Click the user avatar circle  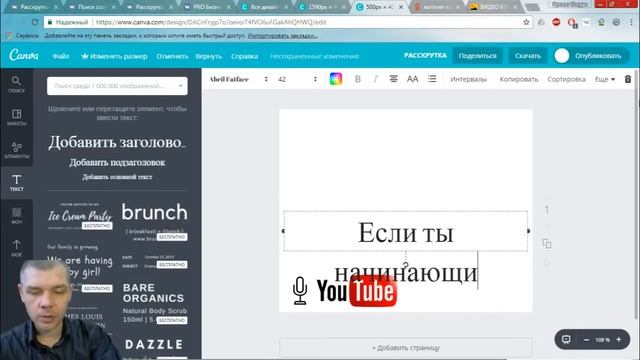pyautogui.click(x=562, y=56)
